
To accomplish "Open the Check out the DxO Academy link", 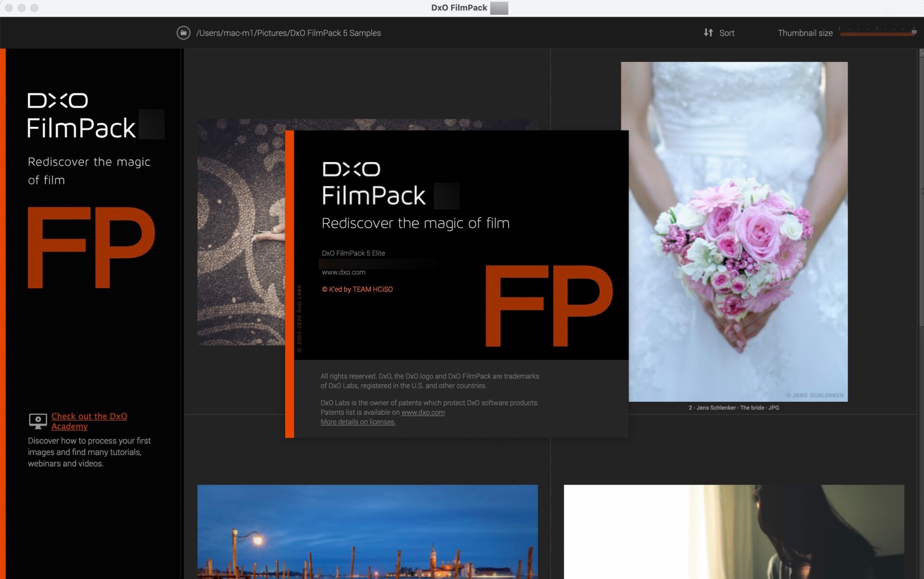I will pyautogui.click(x=89, y=421).
